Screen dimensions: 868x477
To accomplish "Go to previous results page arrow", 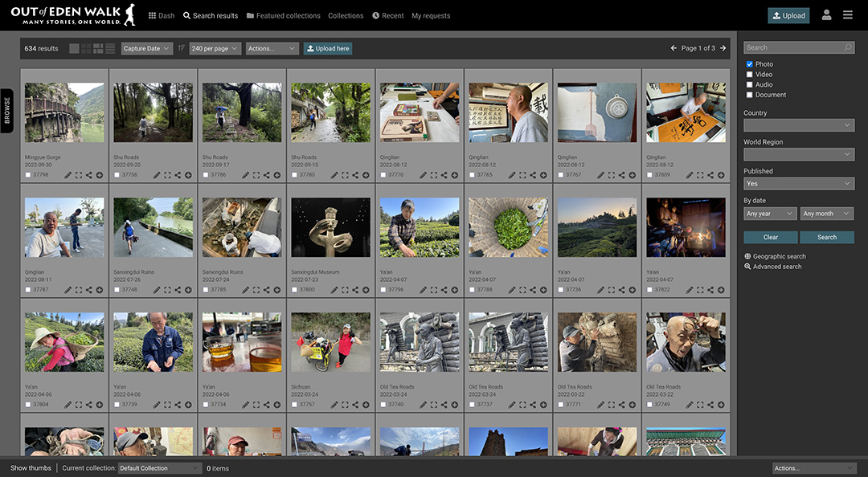I will [674, 48].
